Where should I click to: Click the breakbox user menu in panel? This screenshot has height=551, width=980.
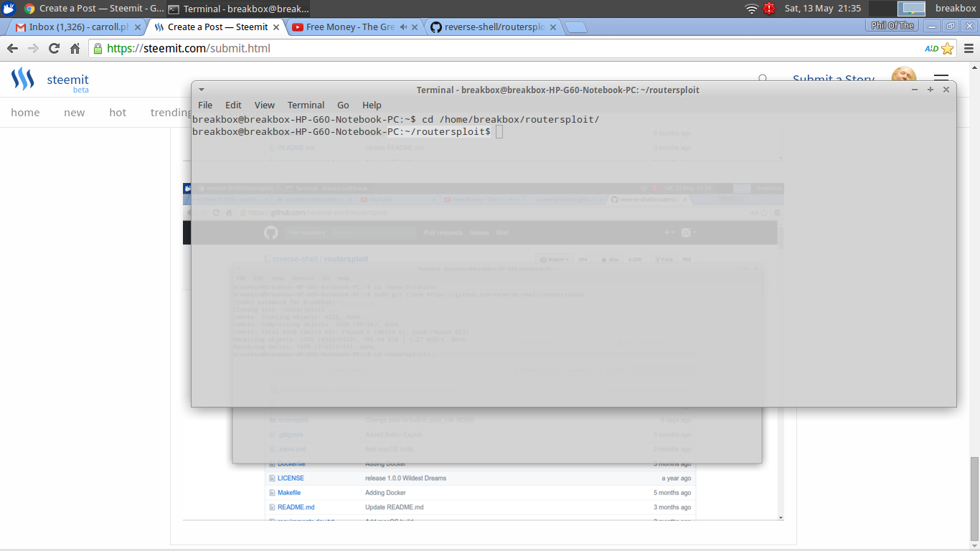[x=955, y=9]
